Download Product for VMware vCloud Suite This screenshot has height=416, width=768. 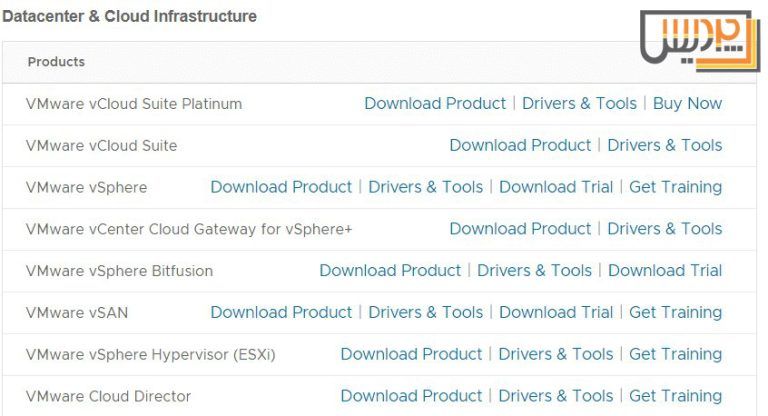tap(520, 145)
